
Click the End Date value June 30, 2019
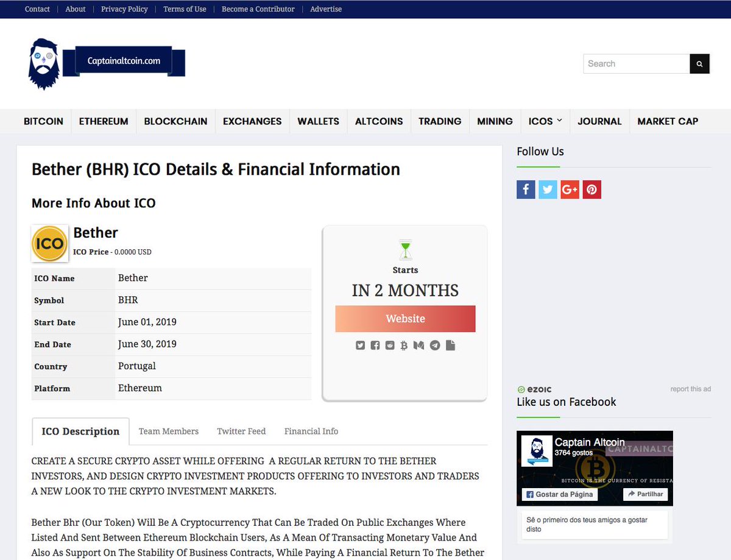click(147, 344)
